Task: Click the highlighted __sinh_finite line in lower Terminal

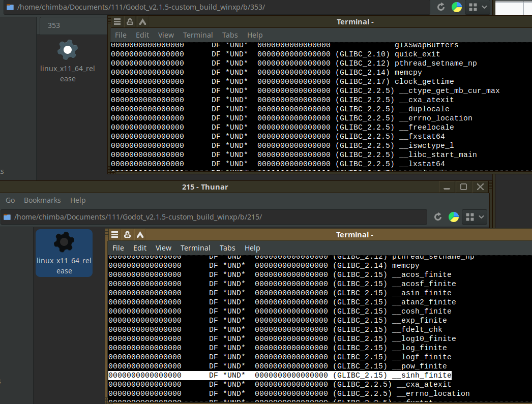Action: point(280,375)
